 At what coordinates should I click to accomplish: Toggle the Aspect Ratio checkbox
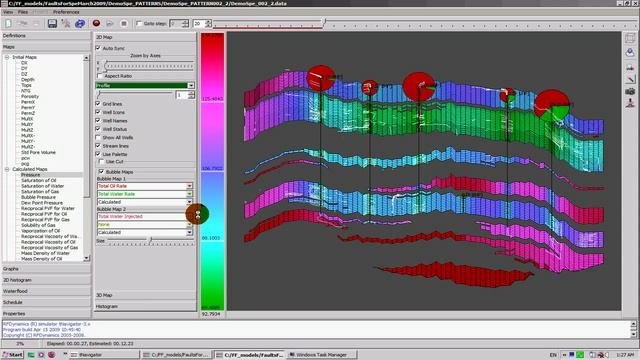pyautogui.click(x=99, y=76)
